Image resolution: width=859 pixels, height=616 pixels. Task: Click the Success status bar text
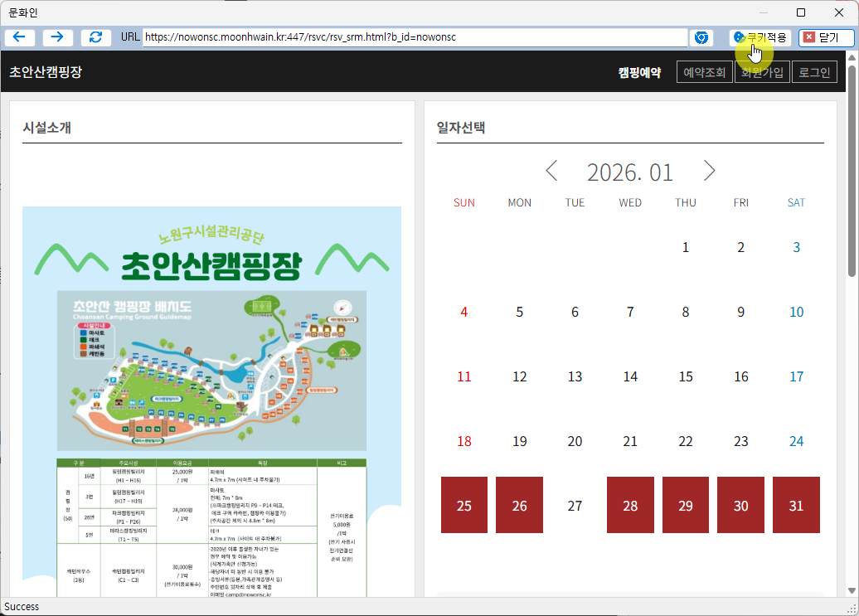22,607
